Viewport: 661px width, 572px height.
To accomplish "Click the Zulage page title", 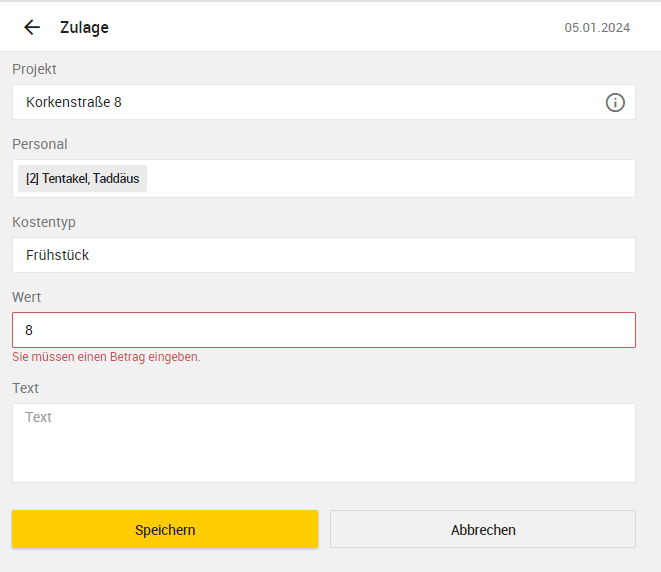I will click(x=84, y=28).
